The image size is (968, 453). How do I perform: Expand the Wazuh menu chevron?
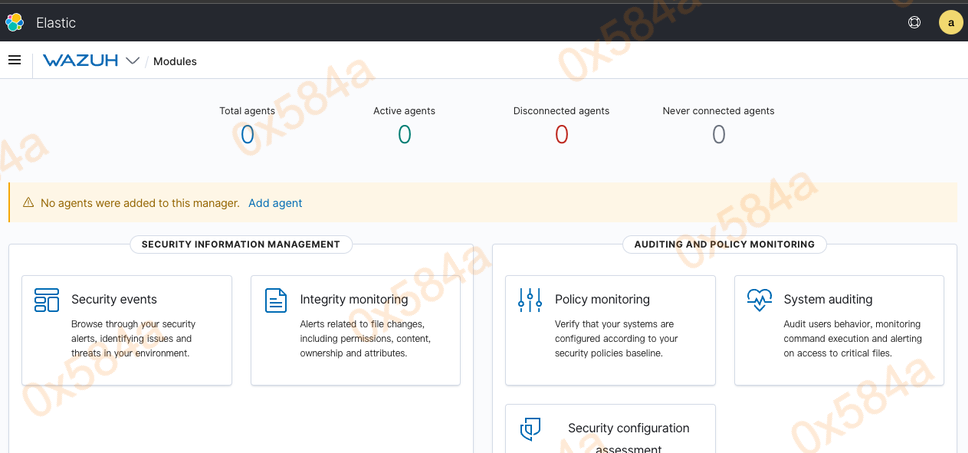132,61
